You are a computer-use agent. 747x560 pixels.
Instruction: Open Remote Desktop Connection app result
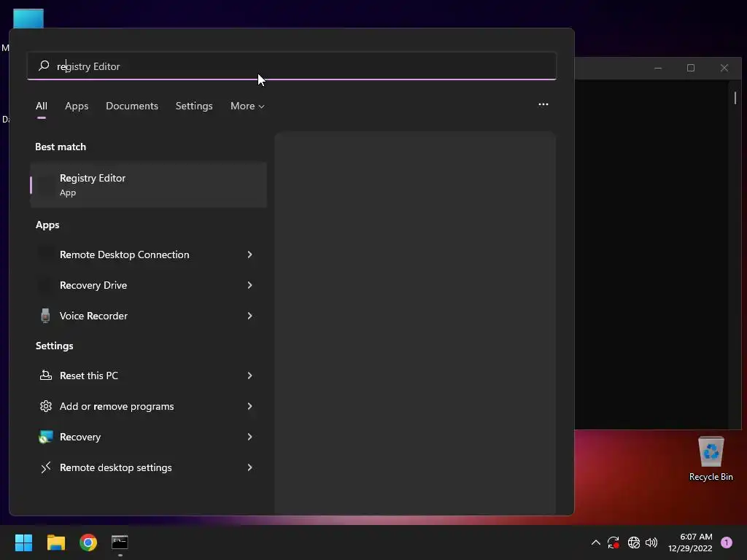click(x=124, y=254)
